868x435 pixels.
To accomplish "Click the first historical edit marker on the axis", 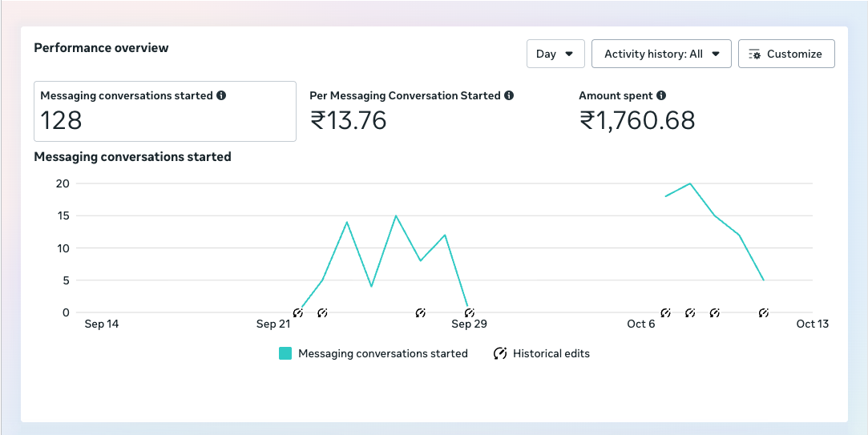I will coord(298,312).
